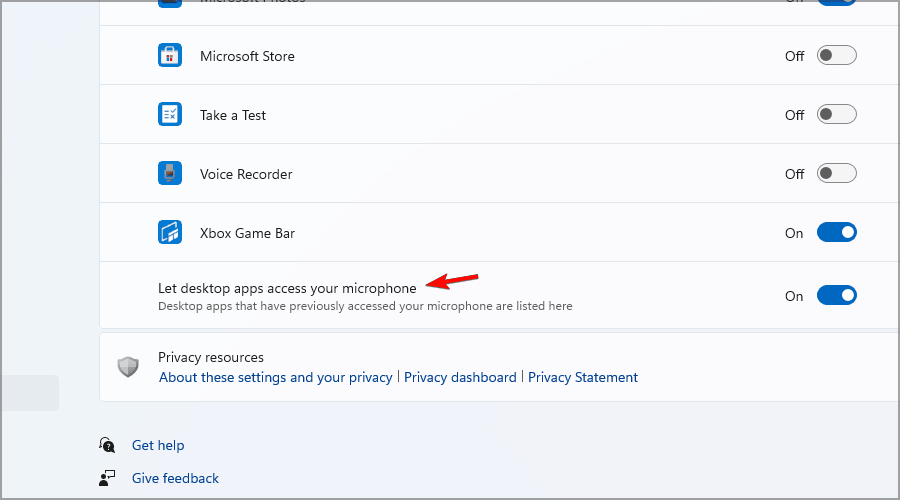Image resolution: width=900 pixels, height=500 pixels.
Task: Click the Give feedback person icon
Action: 107,478
